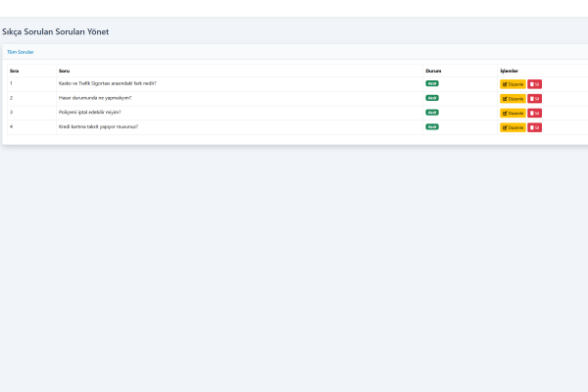Toggle the status badge of the Hasar question
588x392 pixels.
click(x=432, y=98)
